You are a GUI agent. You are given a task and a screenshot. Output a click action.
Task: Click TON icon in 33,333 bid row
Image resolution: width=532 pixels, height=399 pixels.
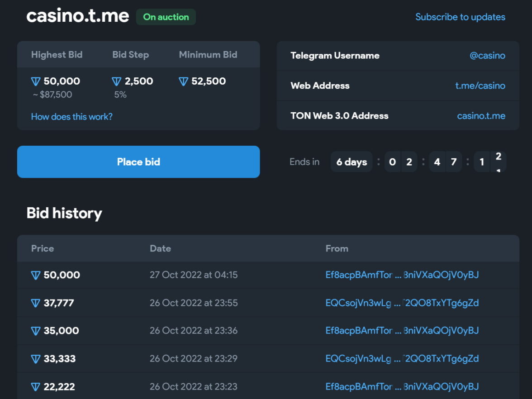36,359
